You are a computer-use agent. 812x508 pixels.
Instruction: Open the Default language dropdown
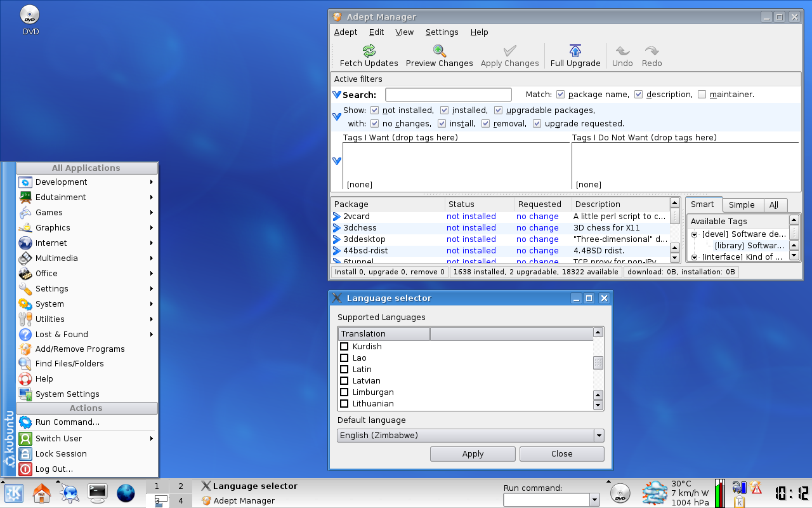pos(470,435)
